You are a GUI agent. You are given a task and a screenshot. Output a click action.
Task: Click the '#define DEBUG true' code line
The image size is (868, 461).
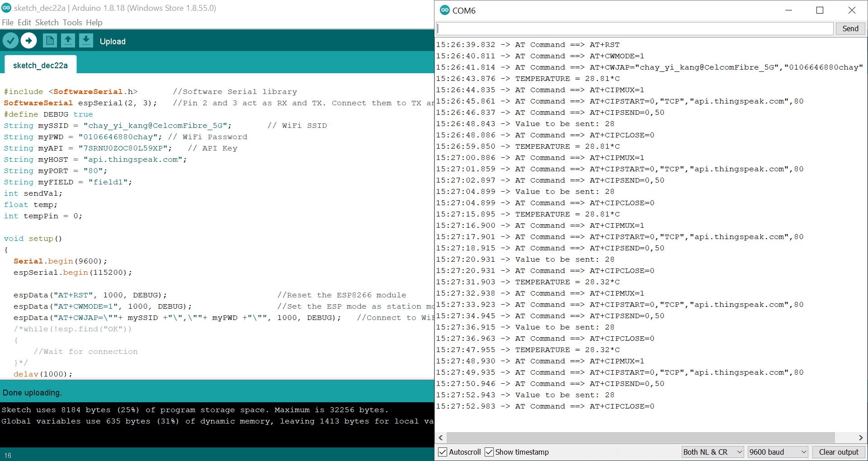(48, 114)
